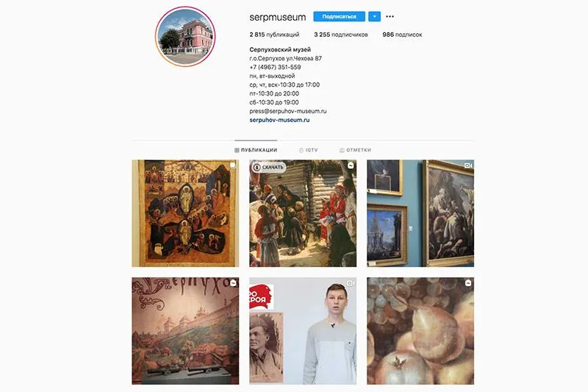This screenshot has width=588, height=392.
Task: Open the Серпухов fortress mural post
Action: [x=185, y=331]
